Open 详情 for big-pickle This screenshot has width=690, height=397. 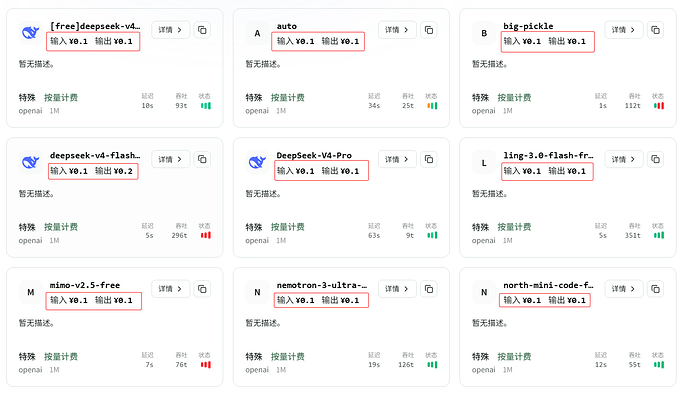tap(624, 30)
